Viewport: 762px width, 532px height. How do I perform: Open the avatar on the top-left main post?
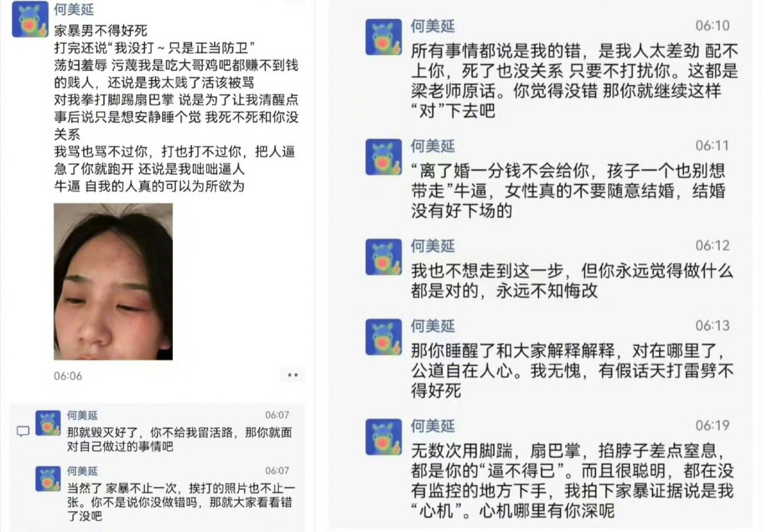(30, 19)
